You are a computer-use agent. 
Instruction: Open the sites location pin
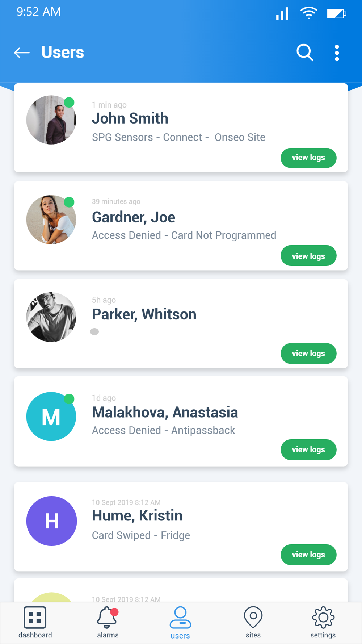click(253, 617)
